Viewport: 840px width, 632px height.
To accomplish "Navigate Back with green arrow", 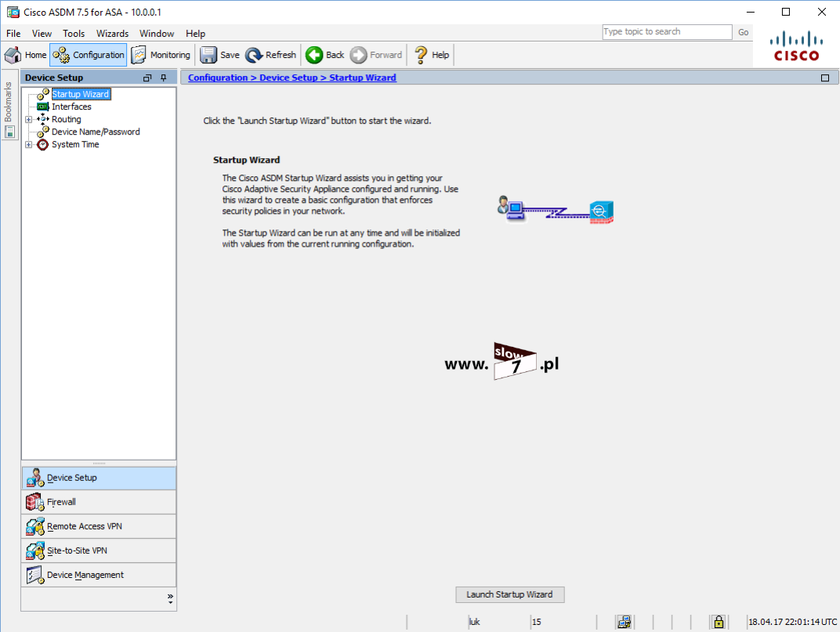I will point(325,55).
